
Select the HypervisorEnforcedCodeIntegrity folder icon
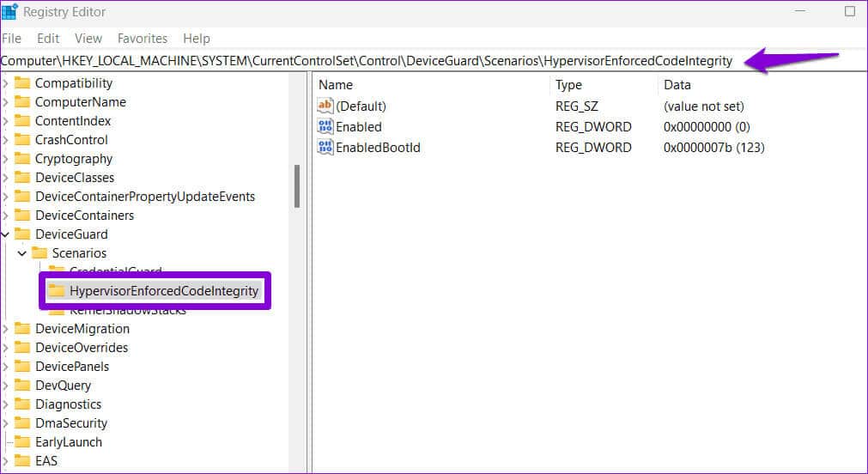(x=57, y=291)
